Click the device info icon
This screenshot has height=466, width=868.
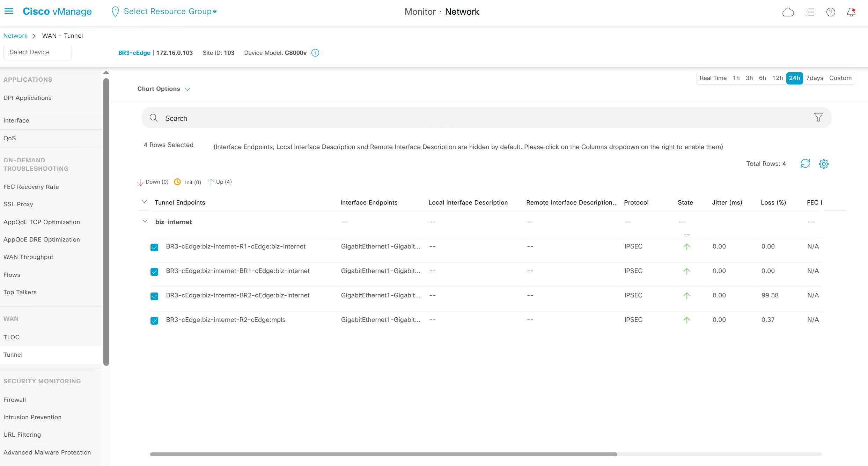coord(315,53)
